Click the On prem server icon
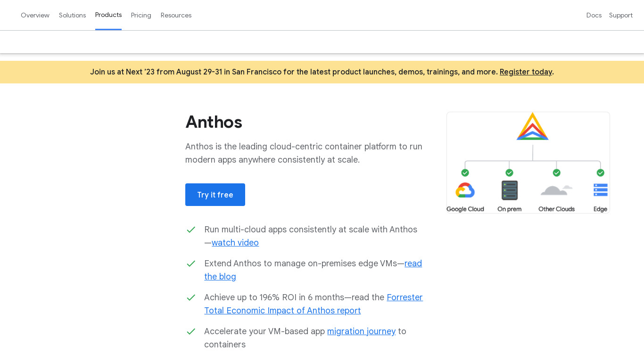This screenshot has width=644, height=362. (509, 190)
